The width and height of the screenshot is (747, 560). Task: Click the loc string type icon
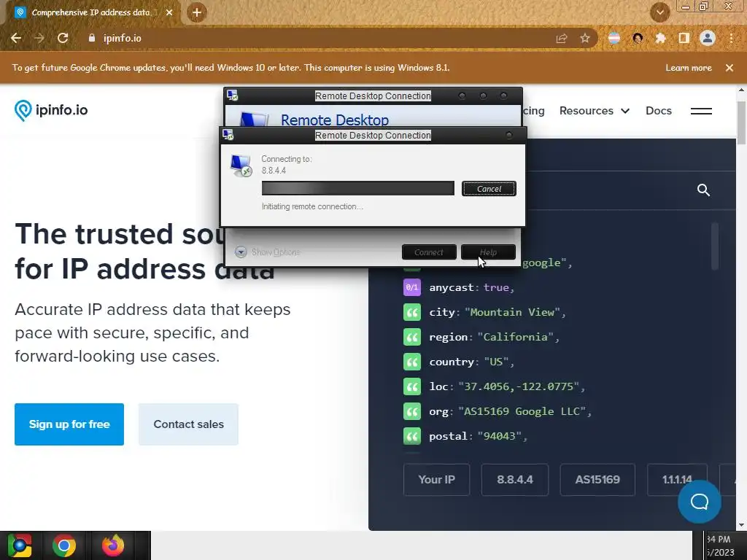click(412, 386)
